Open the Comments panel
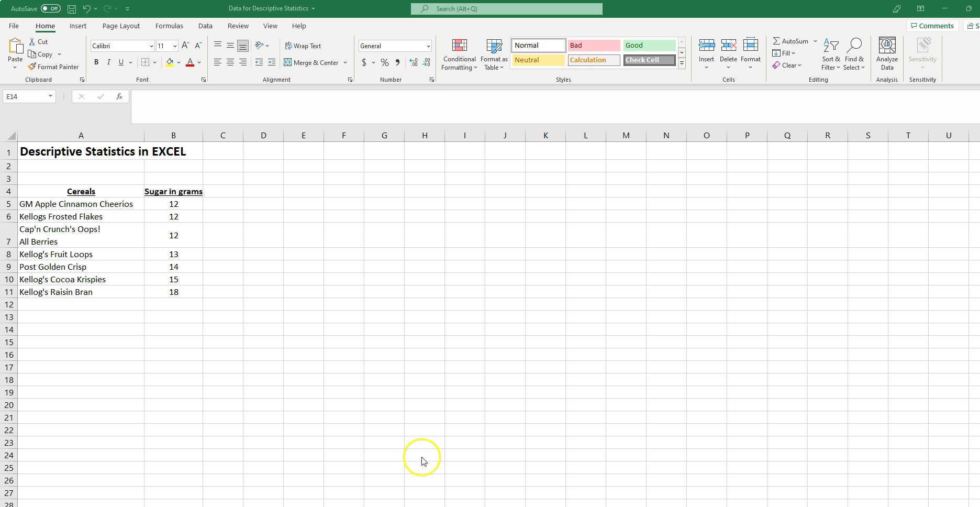This screenshot has width=980, height=507. pyautogui.click(x=932, y=26)
